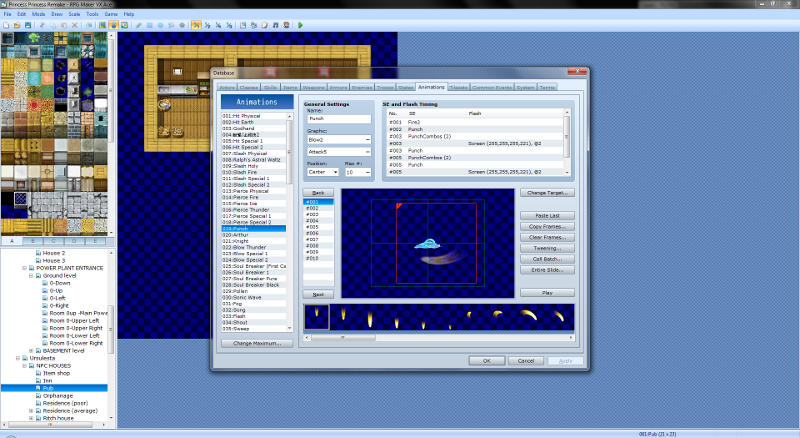Open the Position dropdown showing Center
The image size is (800, 438).
(x=322, y=172)
